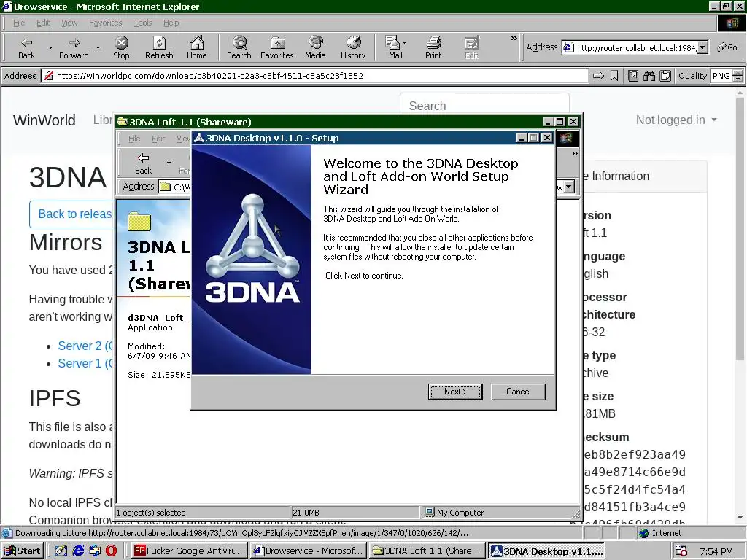
Task: Click Cancel in the setup wizard
Action: [518, 392]
